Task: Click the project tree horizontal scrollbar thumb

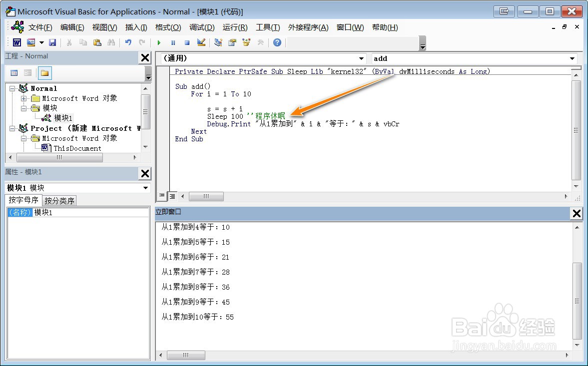Action: pyautogui.click(x=59, y=157)
